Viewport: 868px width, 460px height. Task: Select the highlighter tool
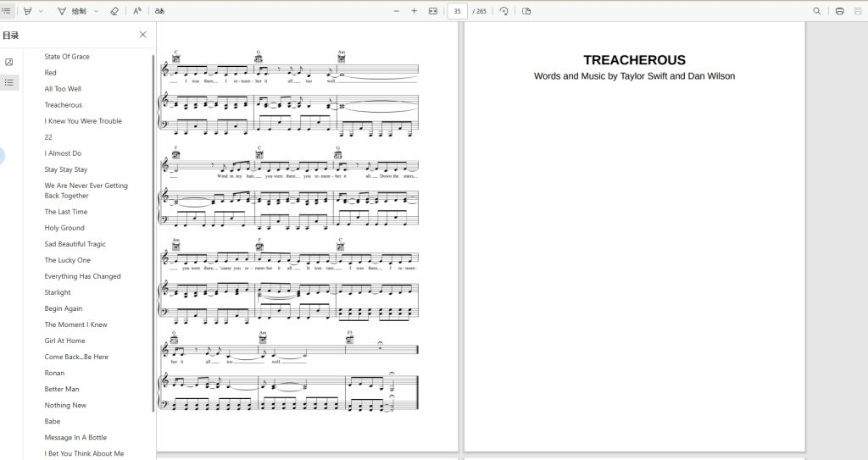[28, 11]
